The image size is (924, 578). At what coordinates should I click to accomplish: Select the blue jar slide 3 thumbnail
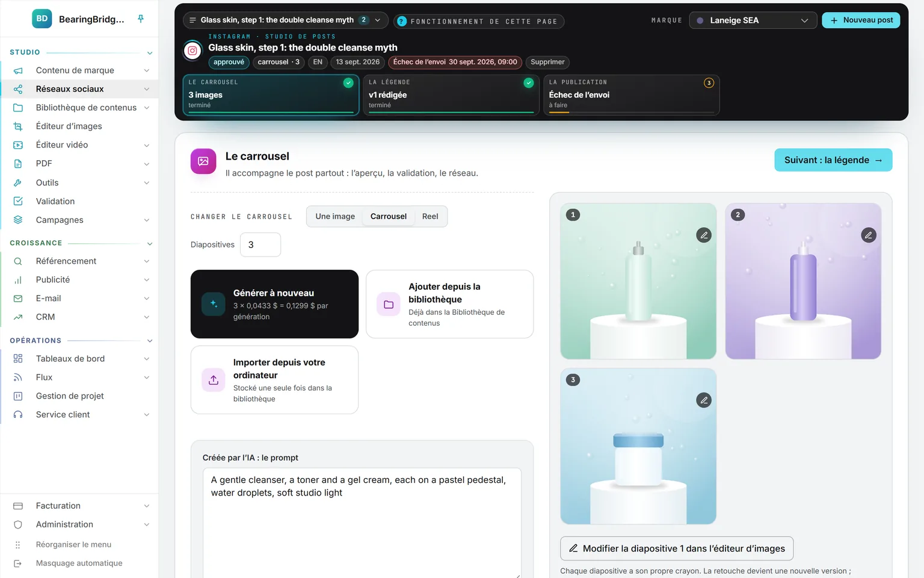[638, 446]
